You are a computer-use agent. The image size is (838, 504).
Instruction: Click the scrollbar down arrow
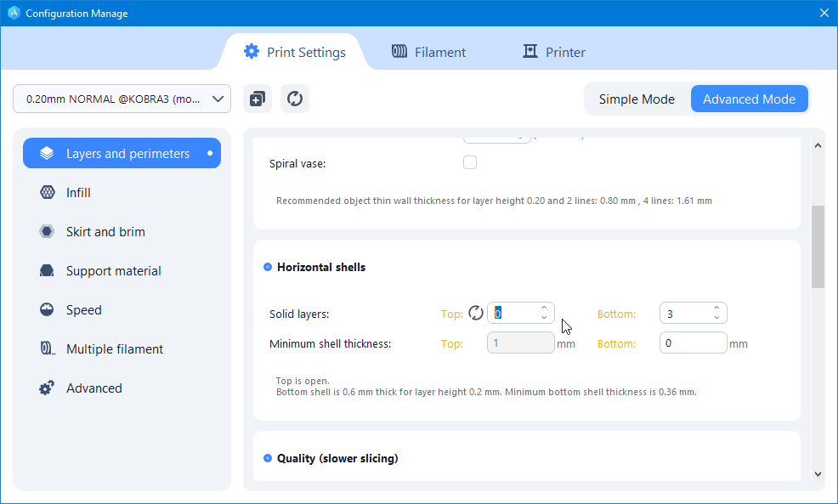point(818,473)
